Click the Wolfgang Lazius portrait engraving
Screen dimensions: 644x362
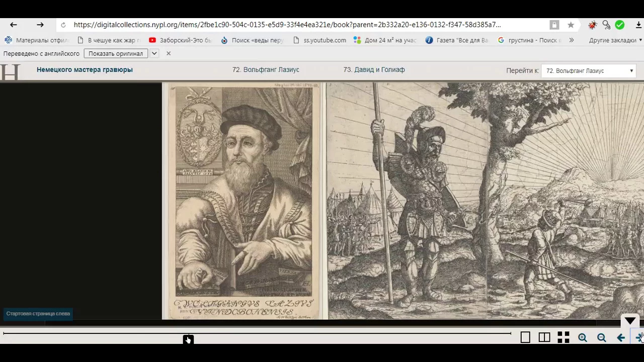pyautogui.click(x=244, y=201)
